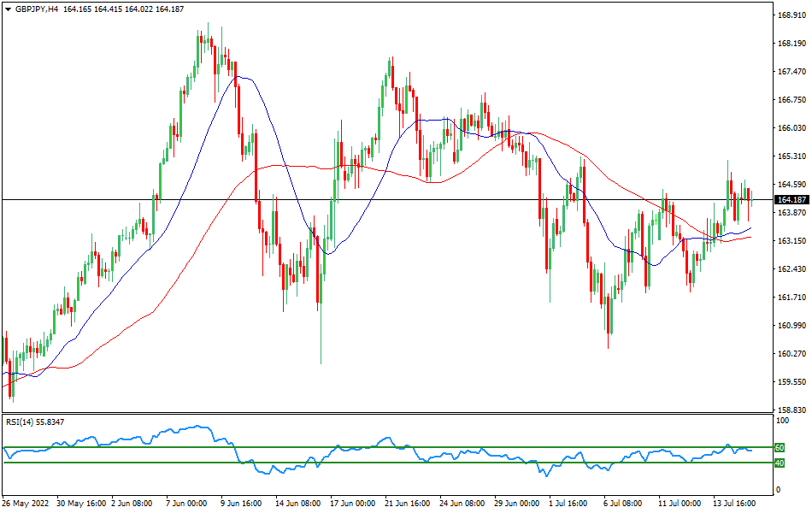
Task: Expand the RSI(14) indicator label
Action: [x=21, y=421]
